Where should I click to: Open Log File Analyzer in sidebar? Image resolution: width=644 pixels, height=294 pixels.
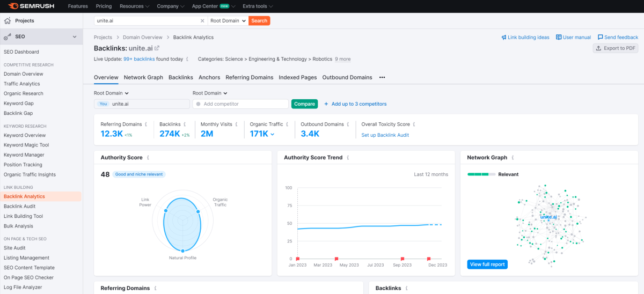point(23,287)
